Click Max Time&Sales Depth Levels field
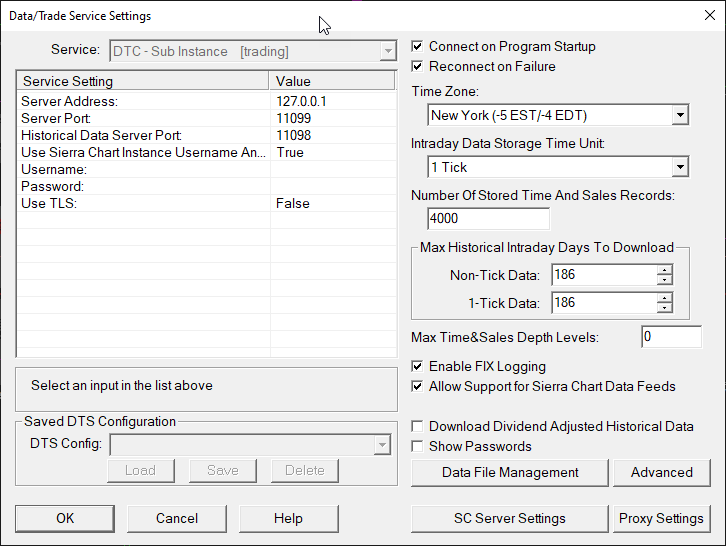 click(671, 337)
